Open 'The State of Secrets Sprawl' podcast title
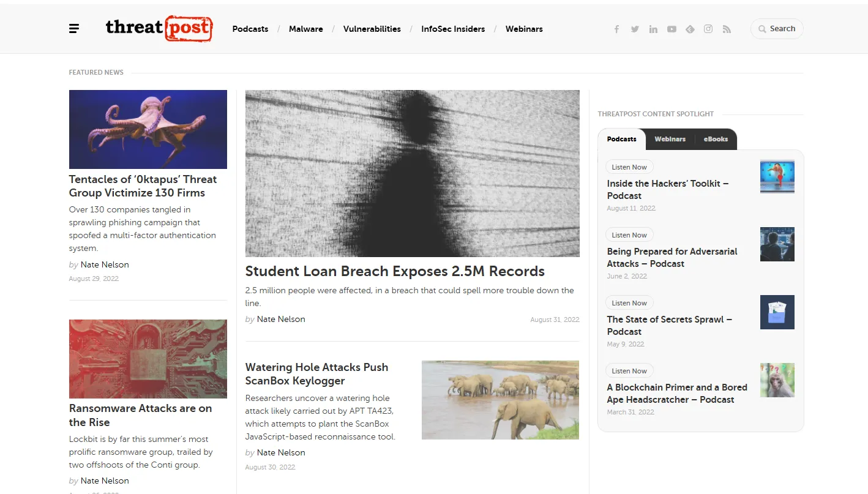 (670, 326)
